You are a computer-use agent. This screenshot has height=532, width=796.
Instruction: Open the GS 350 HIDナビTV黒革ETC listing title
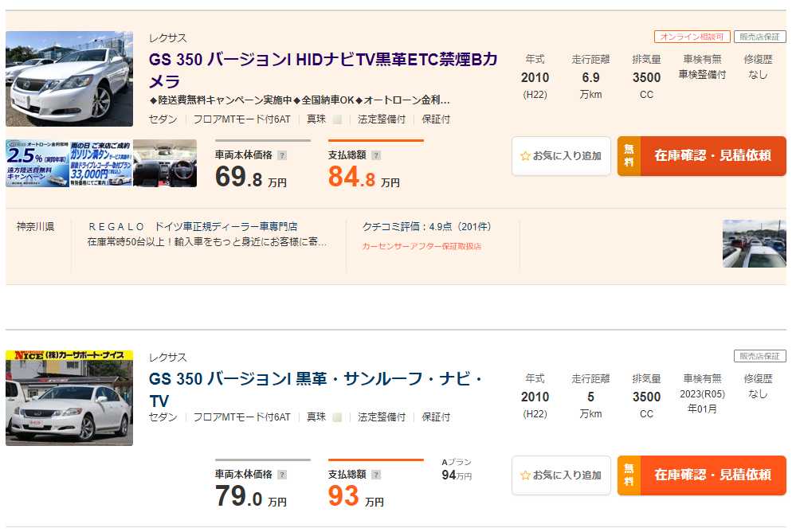323,70
